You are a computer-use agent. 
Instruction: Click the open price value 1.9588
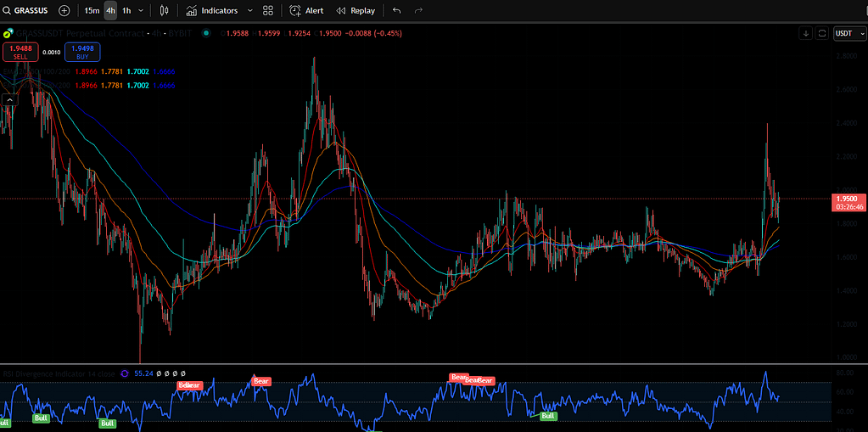pyautogui.click(x=238, y=33)
